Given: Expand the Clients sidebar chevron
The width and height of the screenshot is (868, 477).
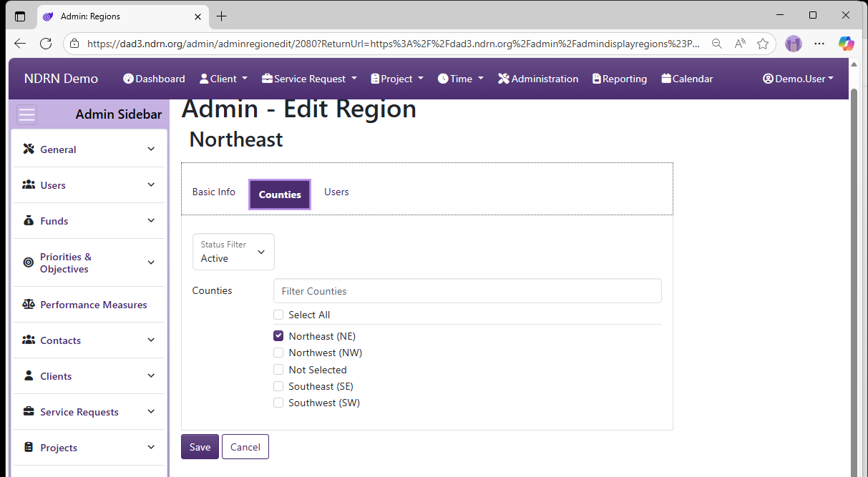Looking at the screenshot, I should (x=151, y=376).
